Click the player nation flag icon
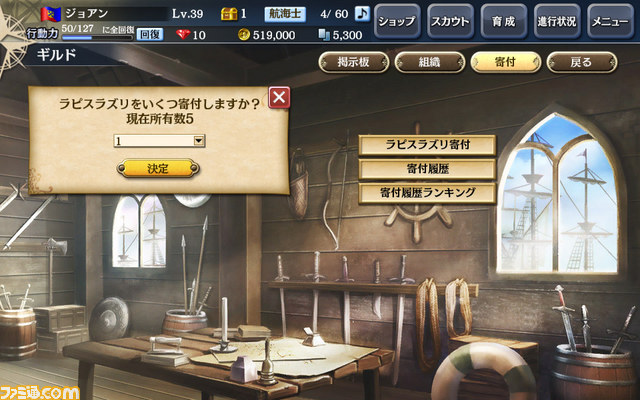The width and height of the screenshot is (640, 400). tap(51, 14)
